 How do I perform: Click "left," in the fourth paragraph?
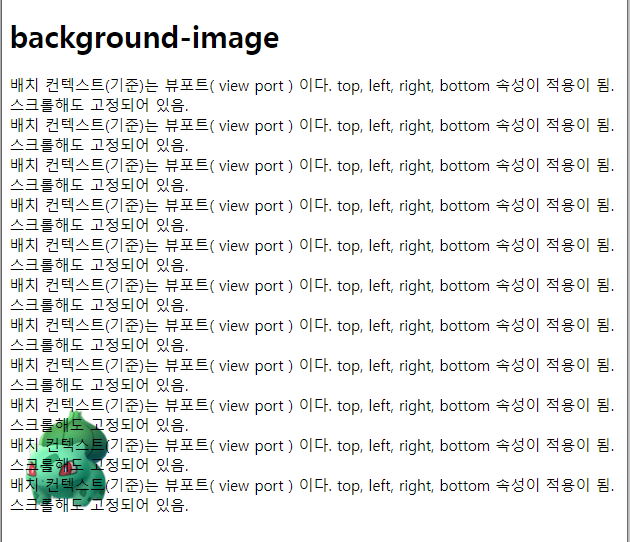pos(381,206)
